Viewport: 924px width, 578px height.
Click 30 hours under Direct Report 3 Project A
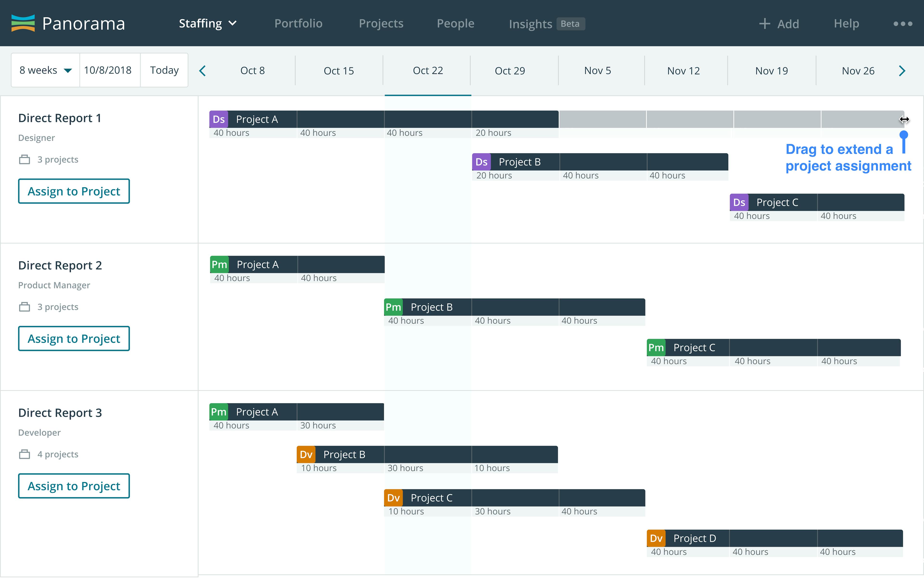(318, 426)
